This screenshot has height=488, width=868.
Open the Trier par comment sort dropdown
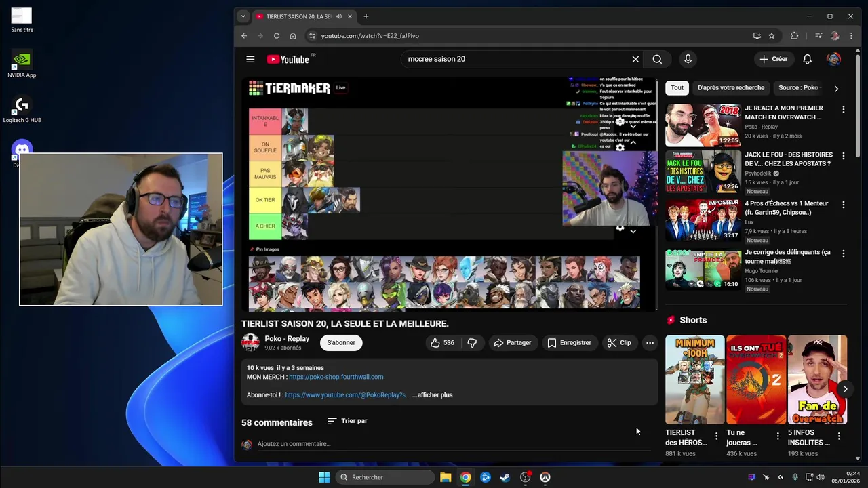(x=347, y=421)
